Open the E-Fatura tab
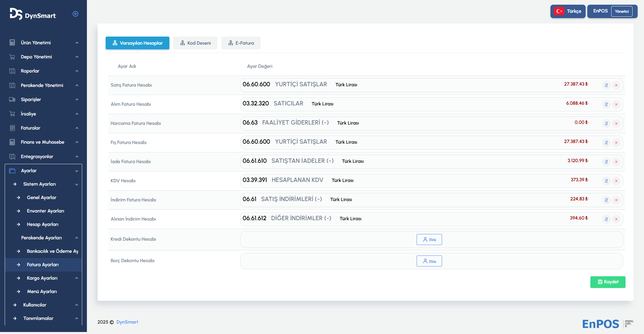 pyautogui.click(x=241, y=43)
